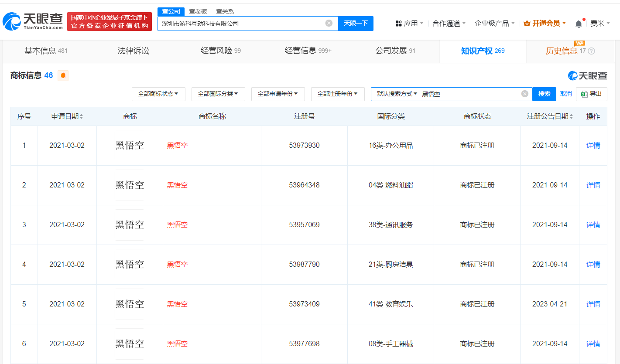Select the 查老板 search tab
Viewport: 620px width, 364px height.
[198, 11]
